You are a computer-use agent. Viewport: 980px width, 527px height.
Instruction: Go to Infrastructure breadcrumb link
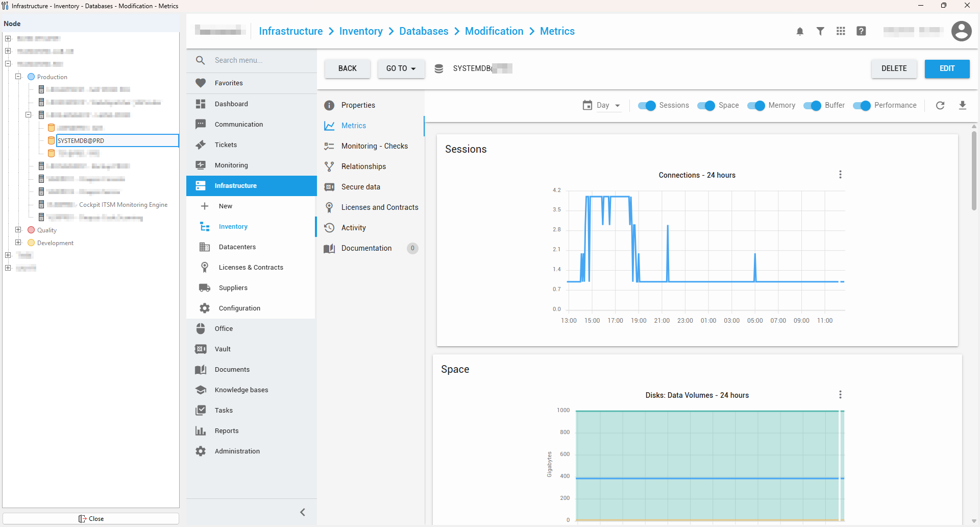tap(291, 31)
